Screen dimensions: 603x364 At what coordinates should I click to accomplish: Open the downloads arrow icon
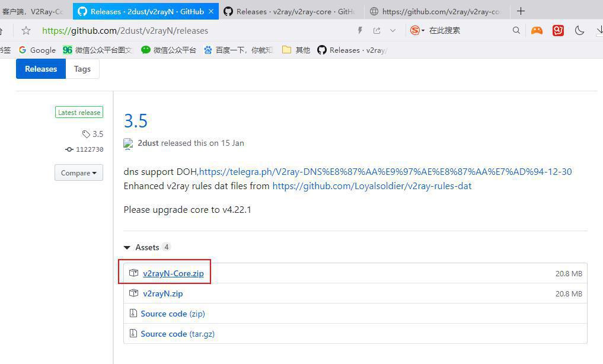tap(599, 30)
